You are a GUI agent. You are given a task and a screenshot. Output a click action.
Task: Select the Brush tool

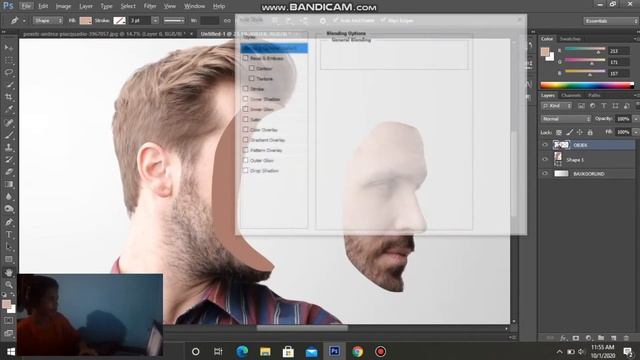[9, 135]
